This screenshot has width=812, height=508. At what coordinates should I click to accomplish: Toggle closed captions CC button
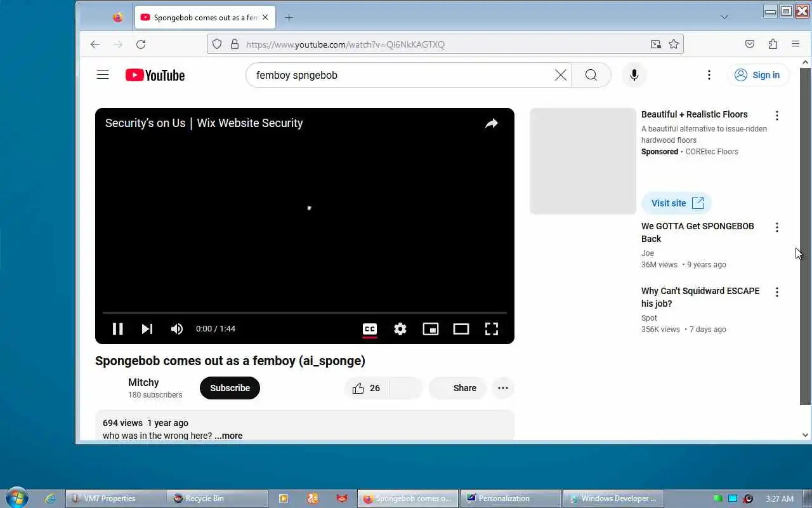(370, 329)
